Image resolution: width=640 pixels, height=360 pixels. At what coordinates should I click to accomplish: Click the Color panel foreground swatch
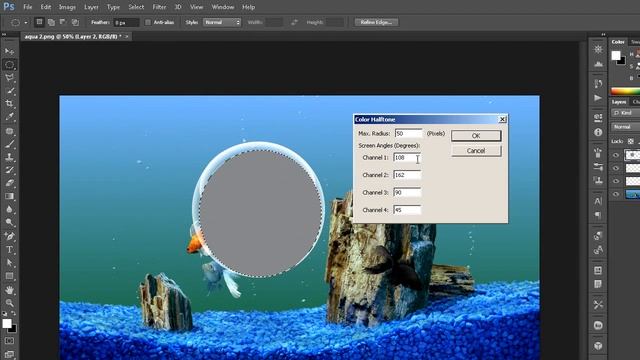[x=616, y=55]
